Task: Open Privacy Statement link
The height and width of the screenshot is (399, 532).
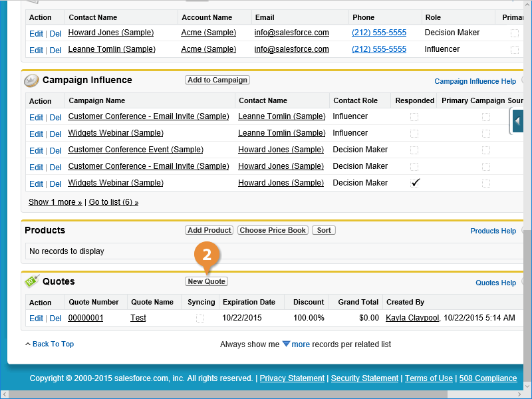Action: (x=292, y=378)
